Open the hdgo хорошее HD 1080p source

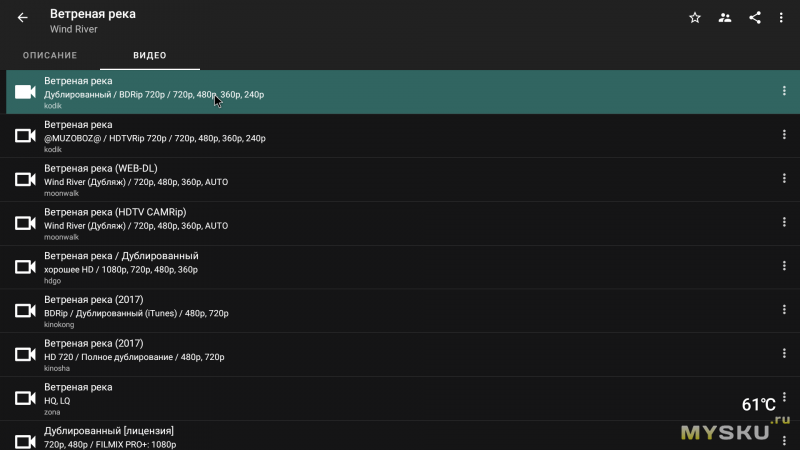300,267
